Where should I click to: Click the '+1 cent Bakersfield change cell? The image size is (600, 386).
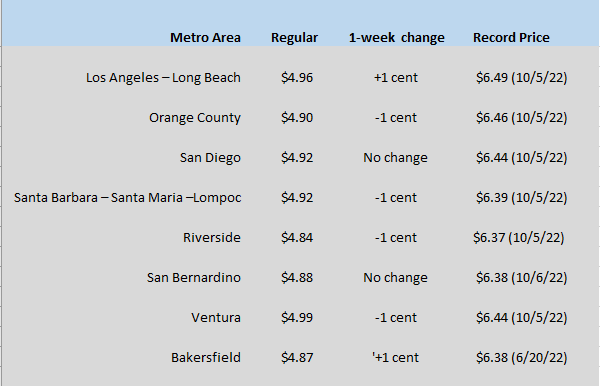(x=396, y=357)
